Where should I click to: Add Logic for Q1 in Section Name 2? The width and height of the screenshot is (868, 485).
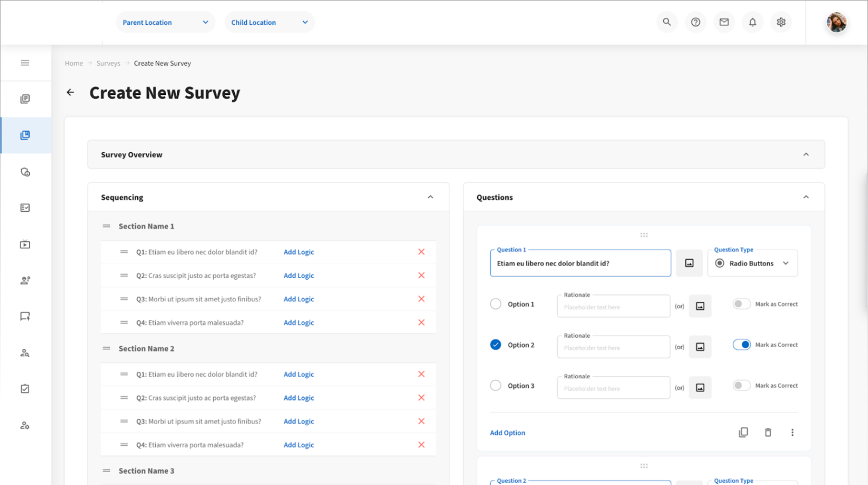click(298, 374)
